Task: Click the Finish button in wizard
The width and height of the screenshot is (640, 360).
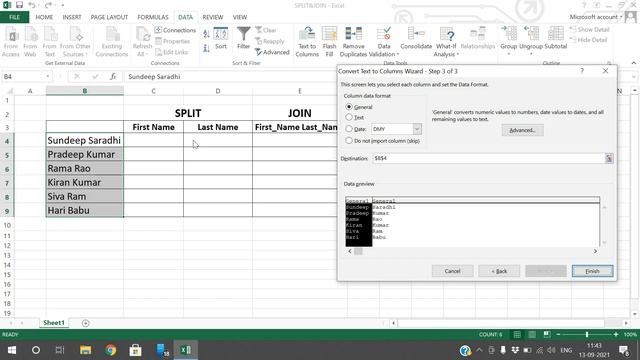Action: (x=592, y=271)
